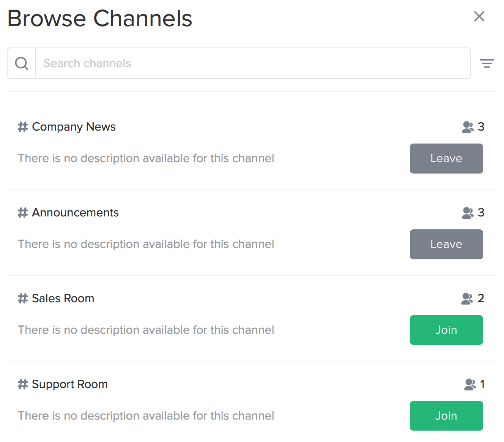
Task: Click the search magnifier icon
Action: pyautogui.click(x=21, y=63)
